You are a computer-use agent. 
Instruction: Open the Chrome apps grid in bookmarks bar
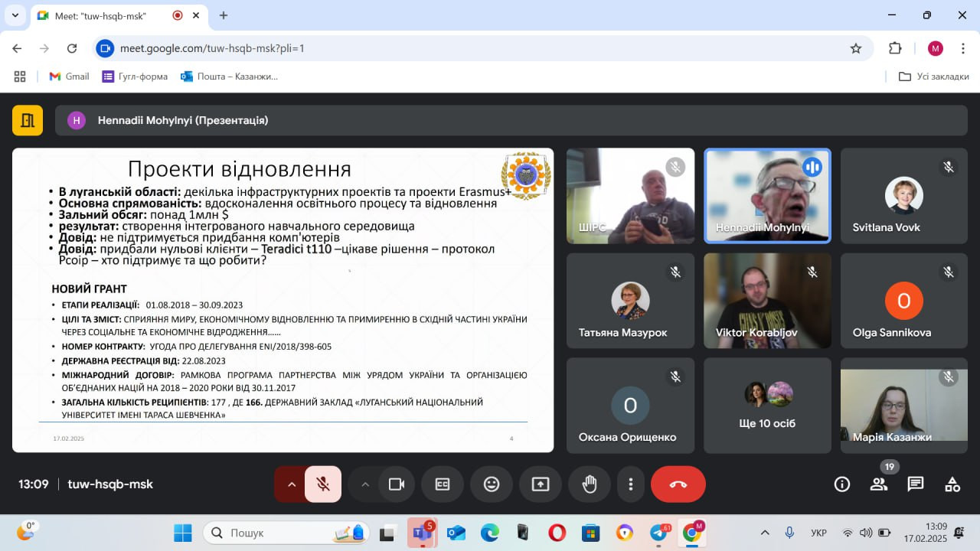click(20, 77)
